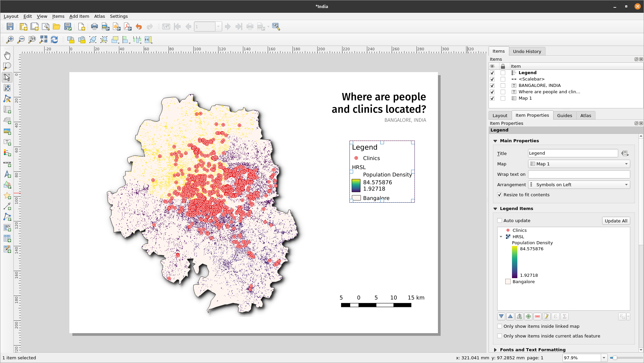
Task: Click Update All button
Action: (x=616, y=221)
